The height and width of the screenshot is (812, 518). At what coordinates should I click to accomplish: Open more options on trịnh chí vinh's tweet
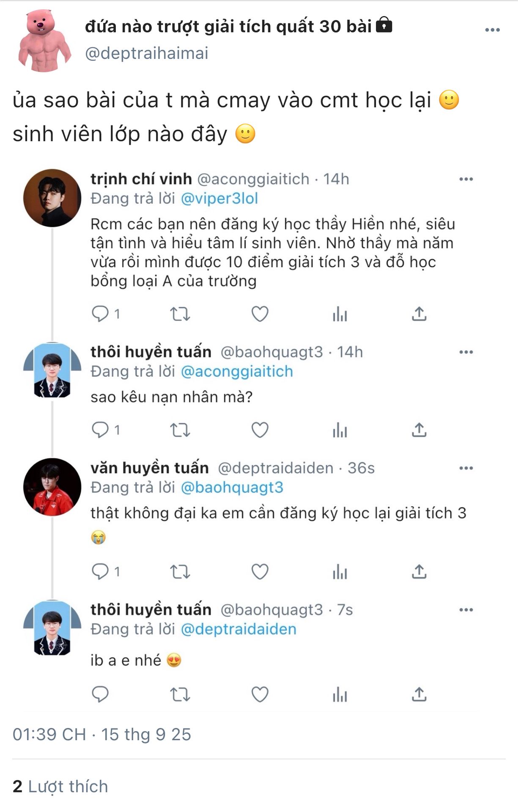click(466, 179)
